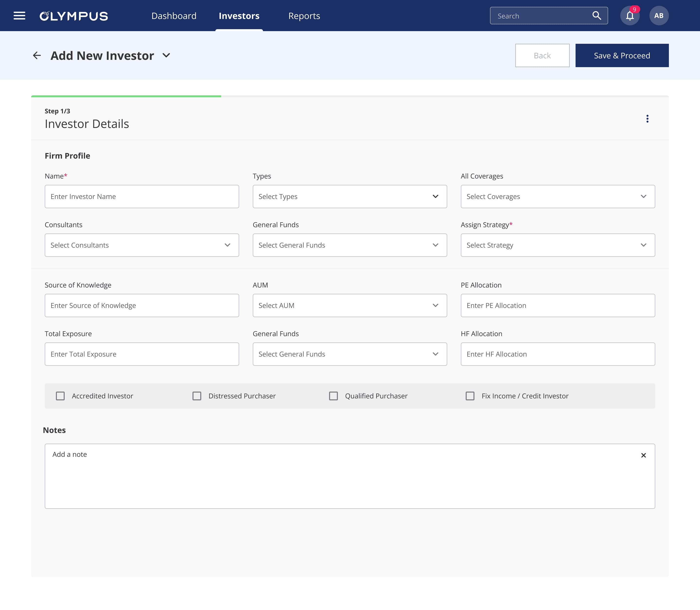This screenshot has height=610, width=700.
Task: Tick Fix Income / Credit Investor checkbox
Action: click(470, 396)
